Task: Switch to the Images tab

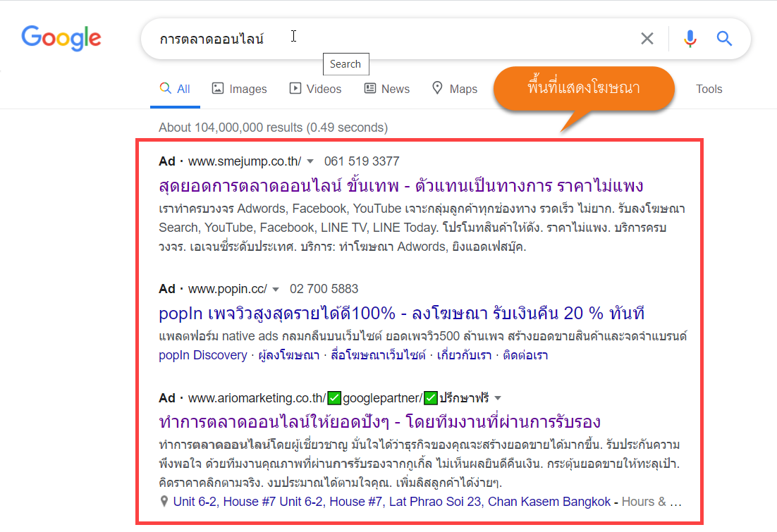Action: coord(239,89)
